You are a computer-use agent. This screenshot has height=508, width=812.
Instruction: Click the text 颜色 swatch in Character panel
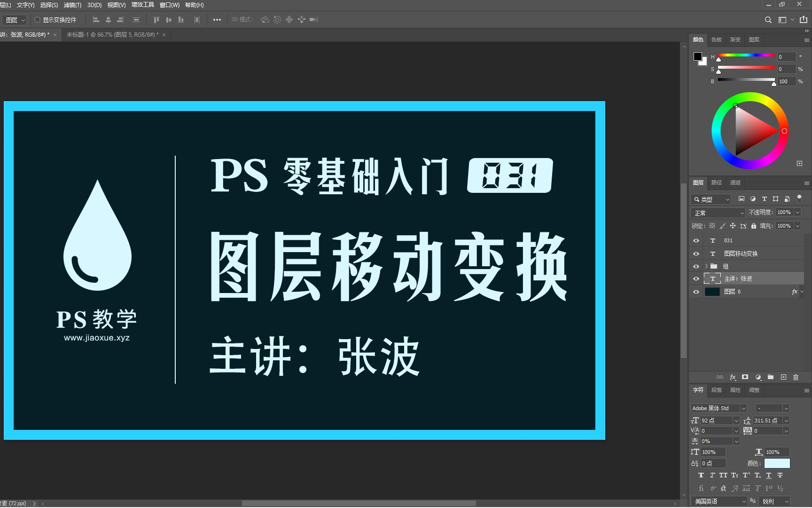(x=777, y=463)
